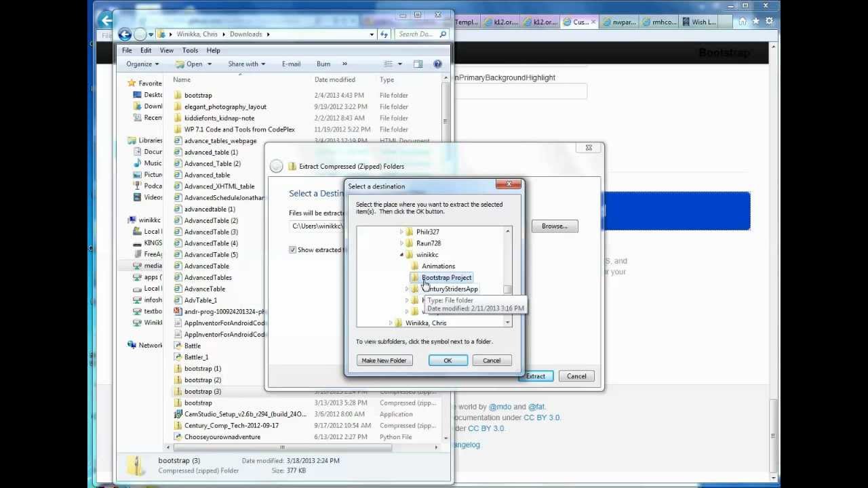Click the folder tree scrollbar thumb

pos(507,289)
